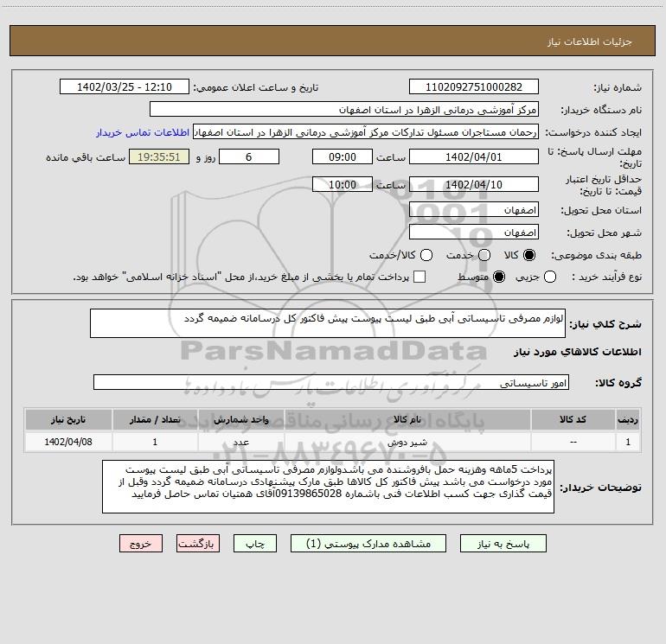Select the کالا radio button
Screen dimensions: 666x644
tap(529, 255)
